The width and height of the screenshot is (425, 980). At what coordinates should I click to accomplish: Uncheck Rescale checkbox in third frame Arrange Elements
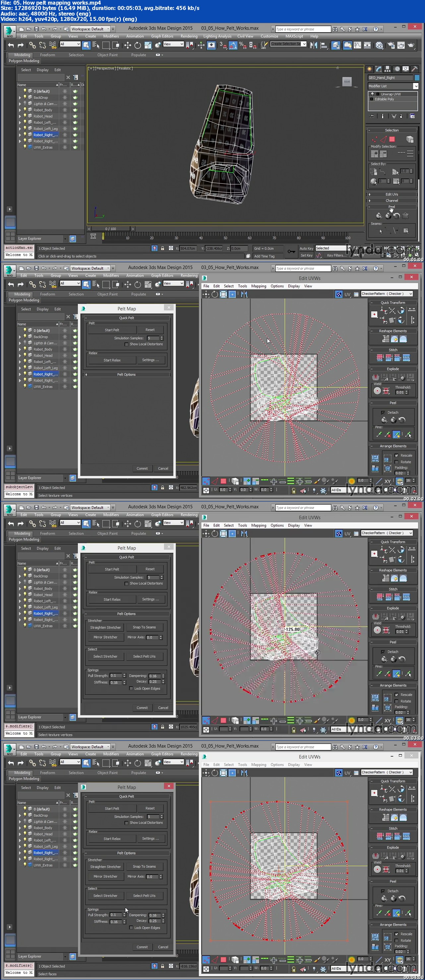tap(396, 695)
